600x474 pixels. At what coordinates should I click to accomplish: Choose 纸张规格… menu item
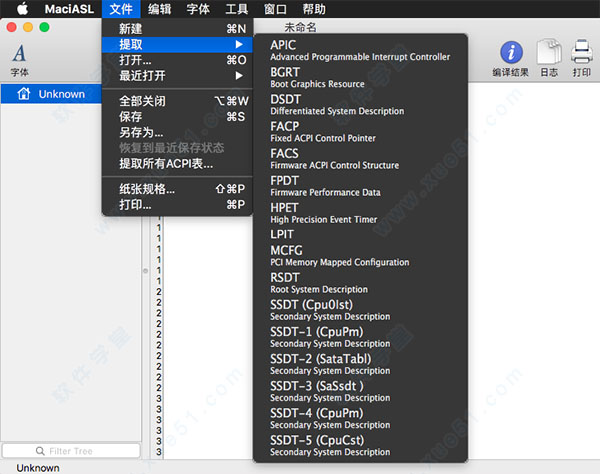click(x=178, y=189)
